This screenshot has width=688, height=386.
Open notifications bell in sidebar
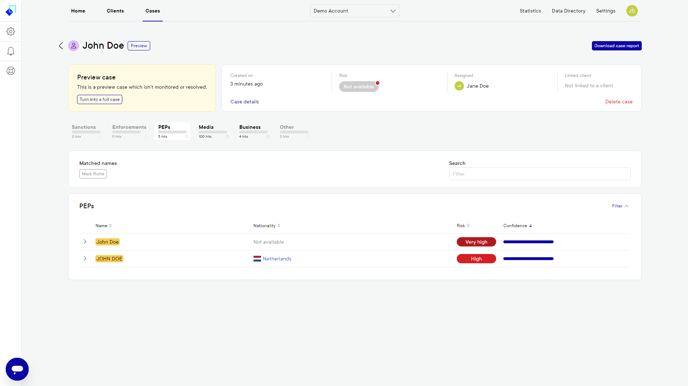click(11, 51)
